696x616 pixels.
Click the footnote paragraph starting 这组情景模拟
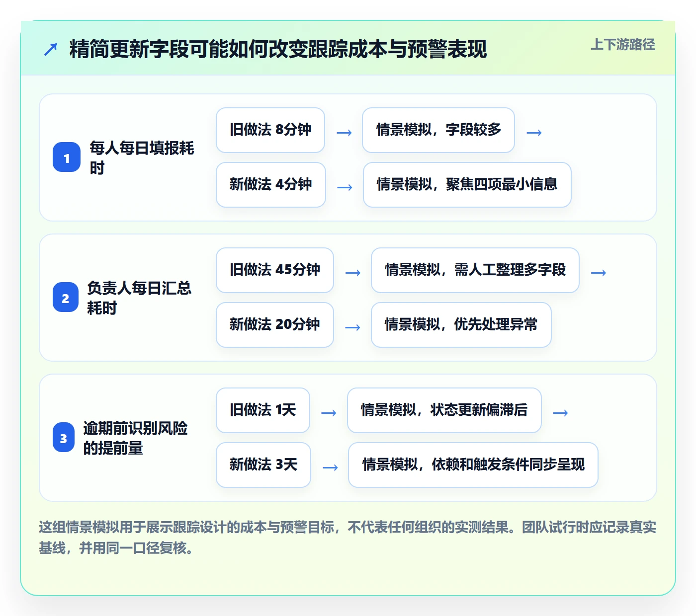pos(348,538)
